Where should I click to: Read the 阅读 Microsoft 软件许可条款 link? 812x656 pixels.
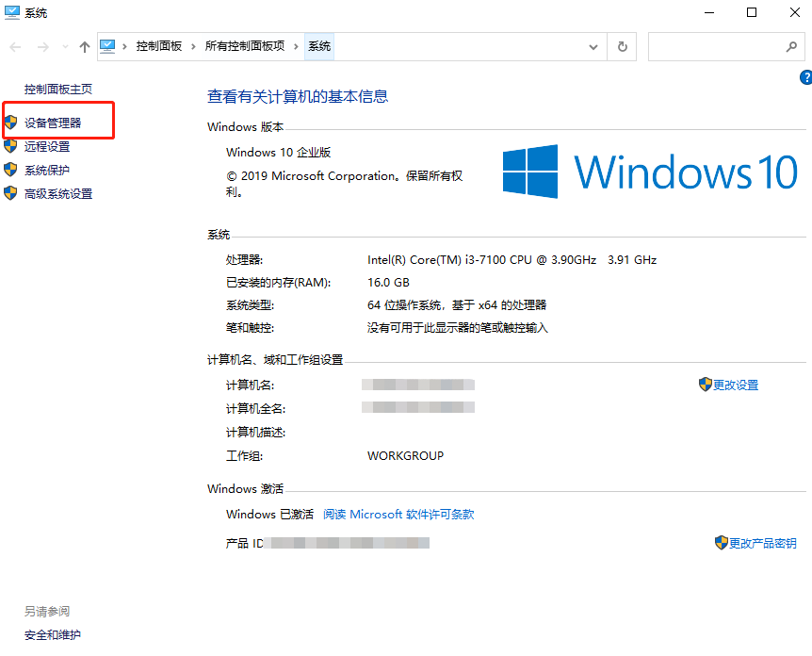point(398,514)
